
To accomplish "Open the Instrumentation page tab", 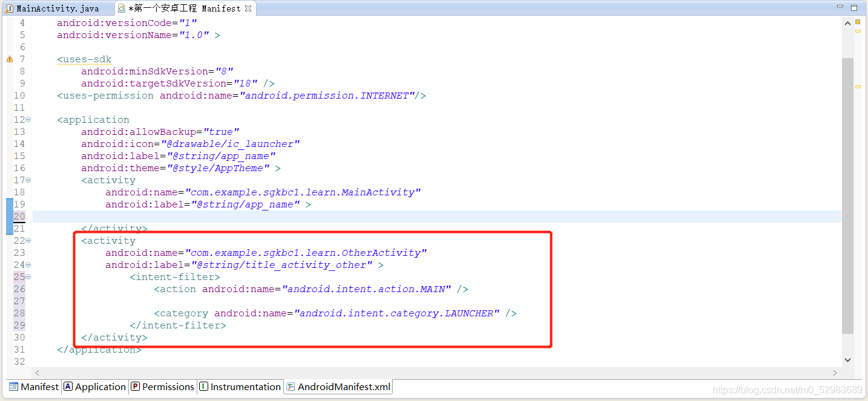I will click(240, 386).
